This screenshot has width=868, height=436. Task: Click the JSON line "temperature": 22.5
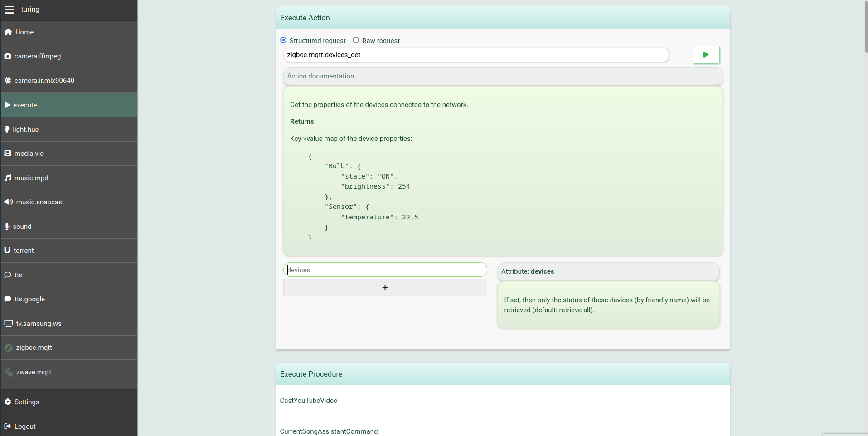tap(379, 217)
